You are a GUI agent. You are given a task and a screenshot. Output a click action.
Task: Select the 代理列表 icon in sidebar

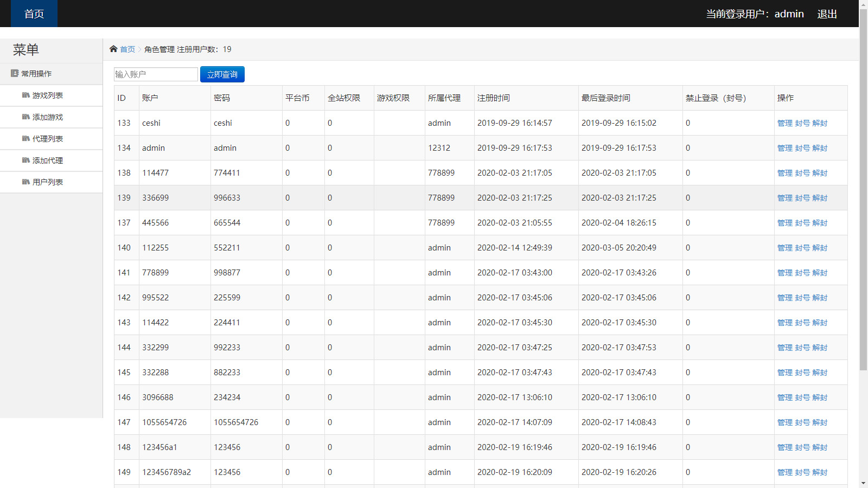[27, 139]
